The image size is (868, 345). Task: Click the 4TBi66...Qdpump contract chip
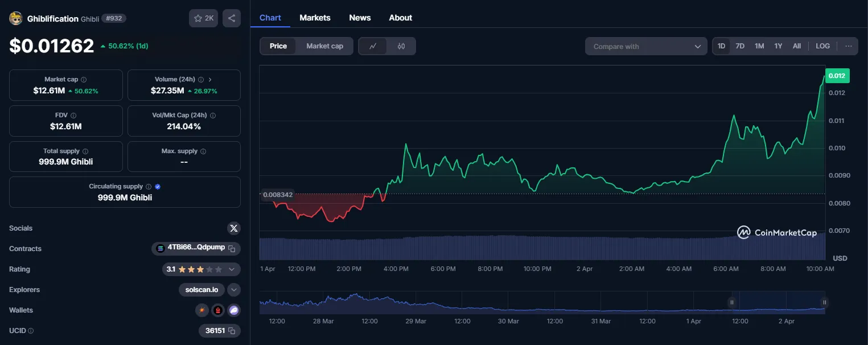[196, 249]
